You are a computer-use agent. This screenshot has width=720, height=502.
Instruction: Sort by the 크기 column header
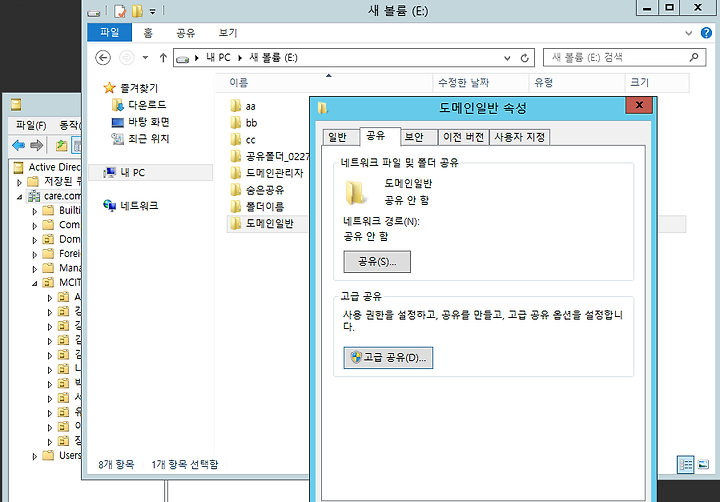[657, 83]
